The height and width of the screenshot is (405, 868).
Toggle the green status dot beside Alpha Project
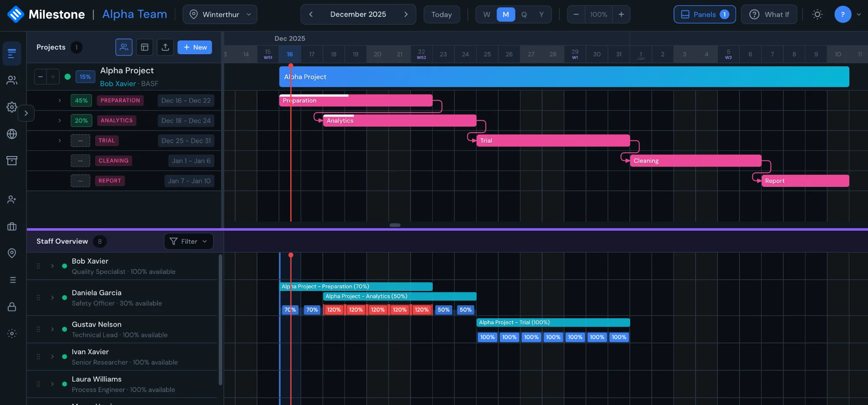coord(68,77)
